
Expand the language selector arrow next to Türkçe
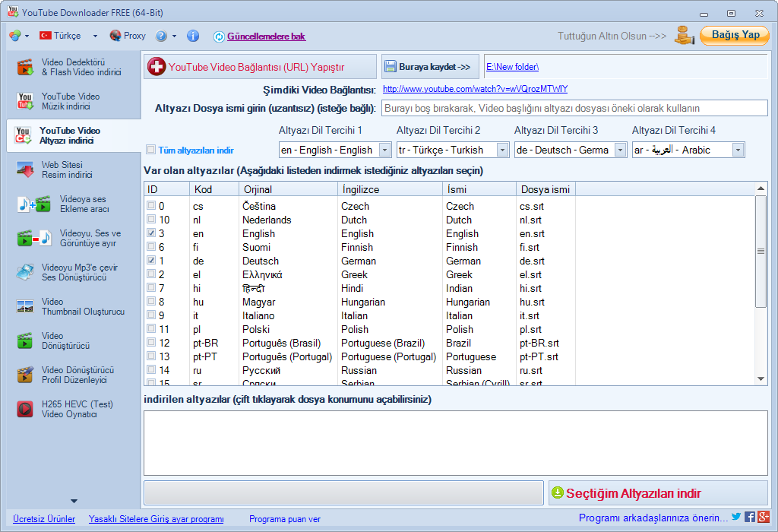(95, 36)
